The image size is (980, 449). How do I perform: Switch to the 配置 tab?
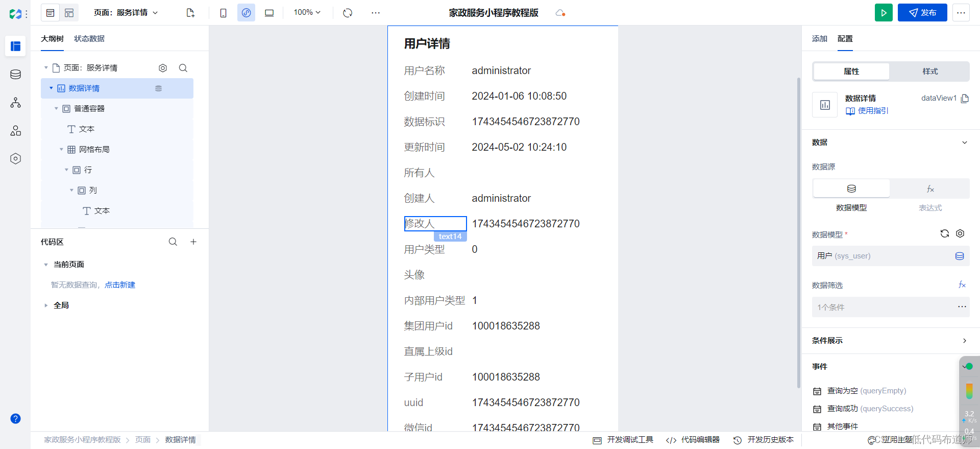(x=845, y=39)
